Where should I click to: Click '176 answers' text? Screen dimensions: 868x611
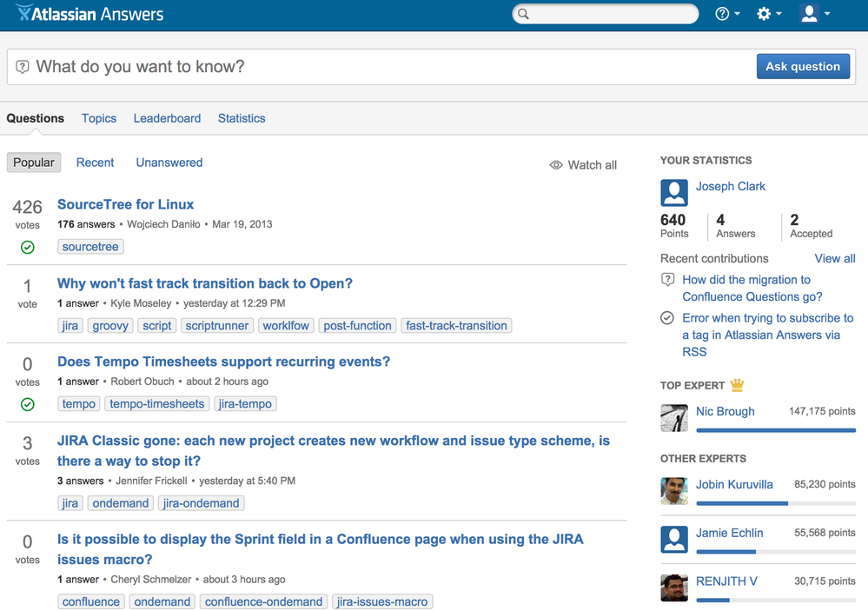coord(86,224)
